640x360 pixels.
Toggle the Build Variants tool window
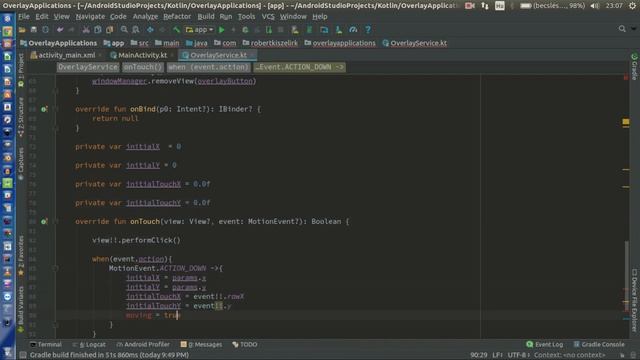click(21, 309)
